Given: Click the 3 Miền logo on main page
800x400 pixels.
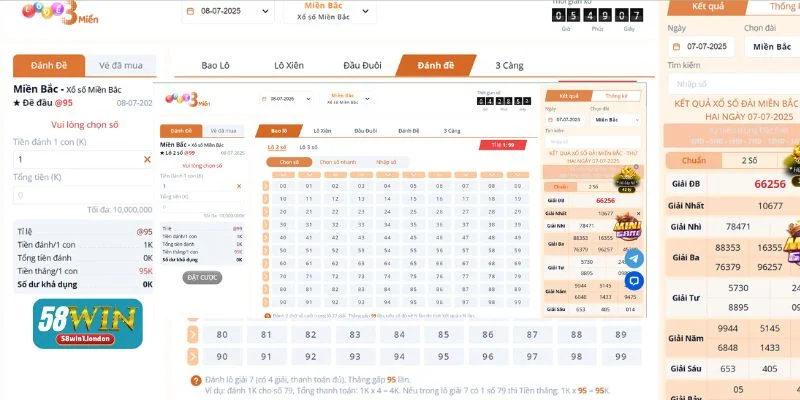Looking at the screenshot, I should click(x=60, y=12).
